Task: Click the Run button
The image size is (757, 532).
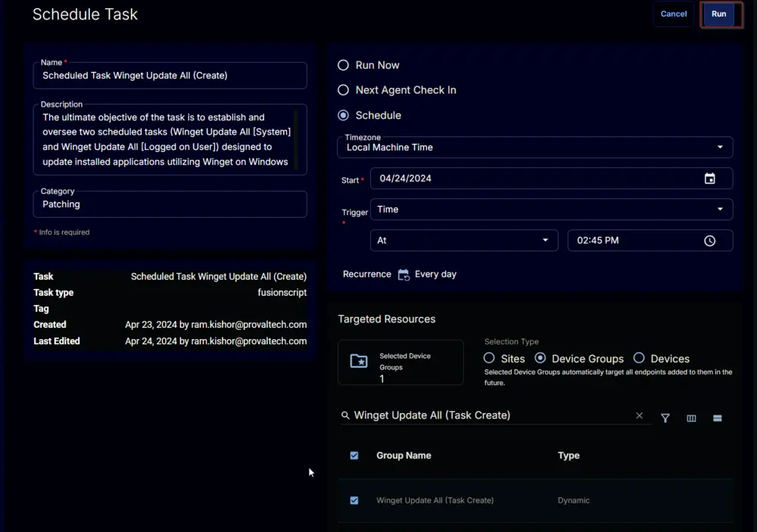Action: [719, 14]
